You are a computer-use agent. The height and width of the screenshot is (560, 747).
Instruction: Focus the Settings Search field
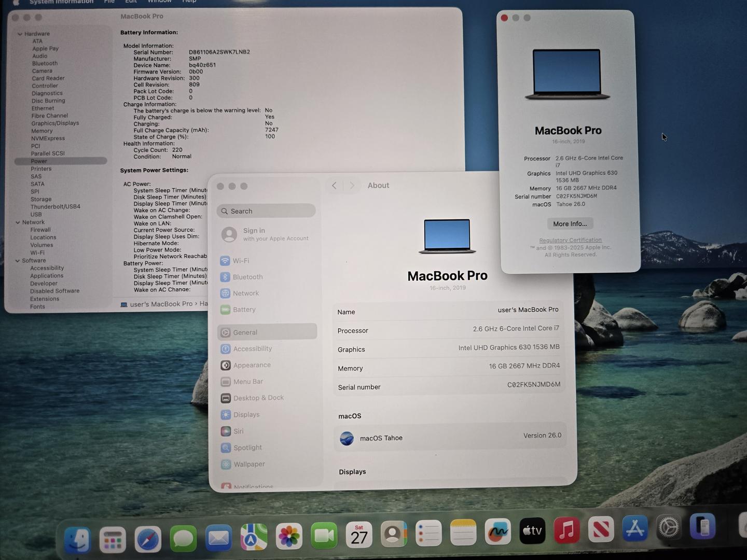[x=266, y=211]
